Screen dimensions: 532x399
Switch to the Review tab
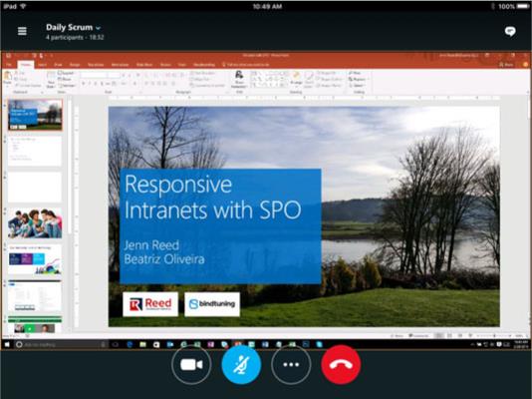[166, 65]
